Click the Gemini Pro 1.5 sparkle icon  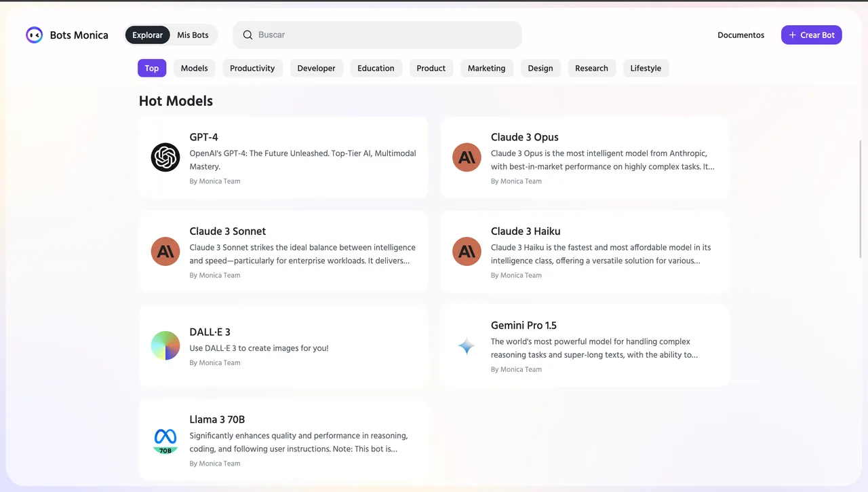pyautogui.click(x=467, y=347)
